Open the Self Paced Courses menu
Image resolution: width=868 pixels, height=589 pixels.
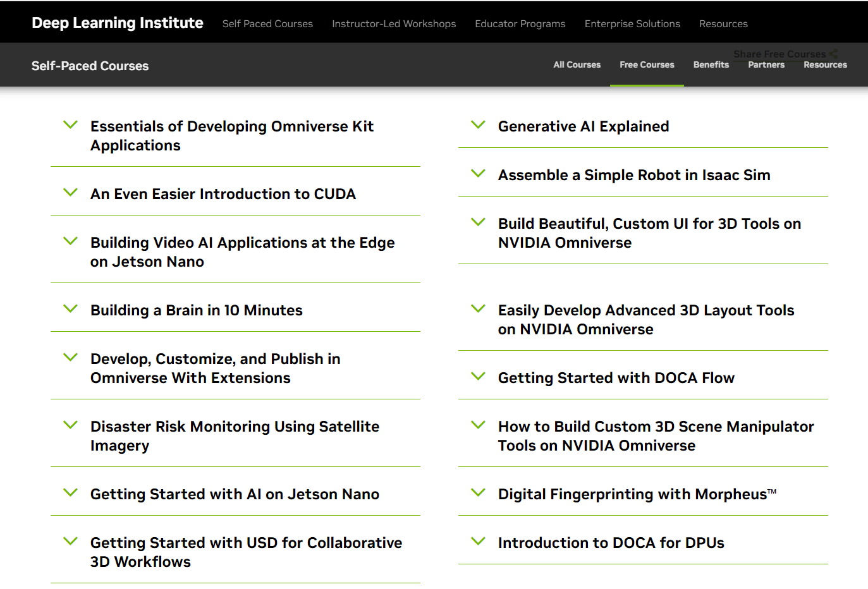[267, 23]
